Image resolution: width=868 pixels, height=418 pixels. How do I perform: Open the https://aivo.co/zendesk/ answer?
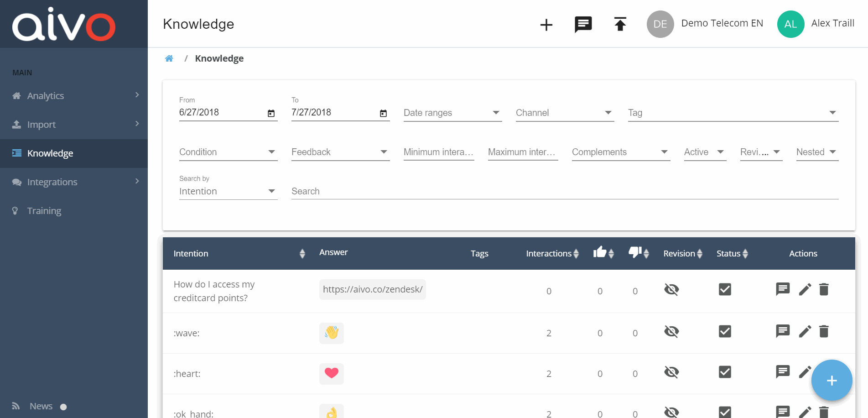(373, 289)
